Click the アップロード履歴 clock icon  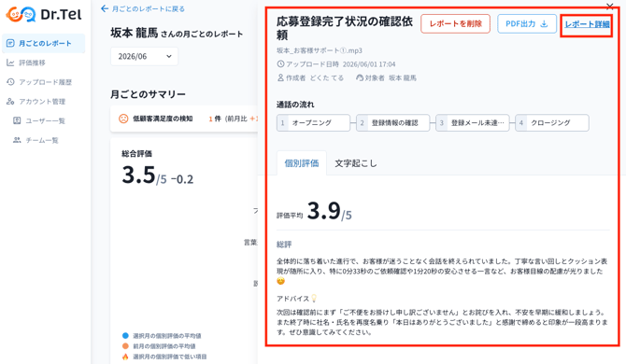point(10,82)
